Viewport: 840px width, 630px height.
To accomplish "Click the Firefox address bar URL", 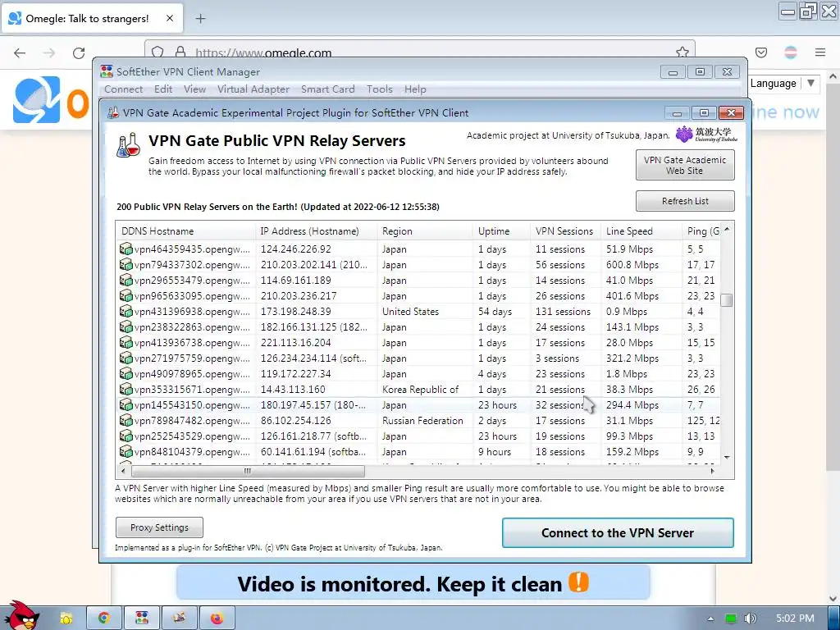I will pos(263,52).
